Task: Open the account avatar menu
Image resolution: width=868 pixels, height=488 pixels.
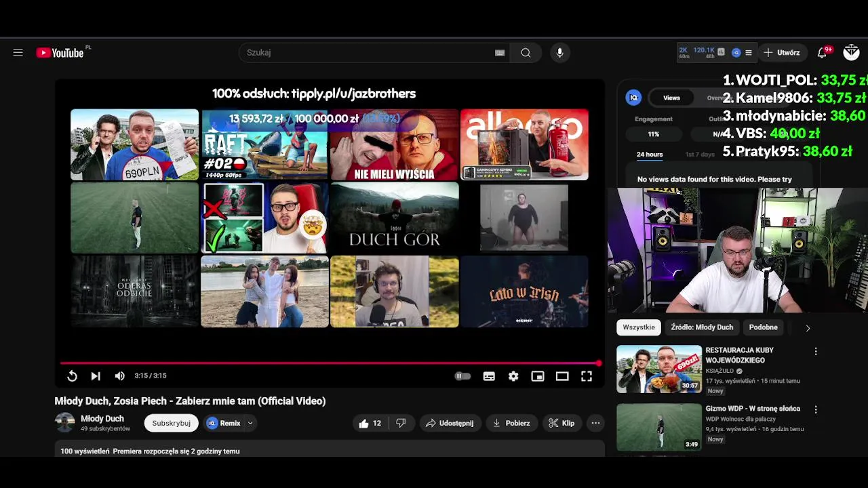Action: (x=851, y=52)
